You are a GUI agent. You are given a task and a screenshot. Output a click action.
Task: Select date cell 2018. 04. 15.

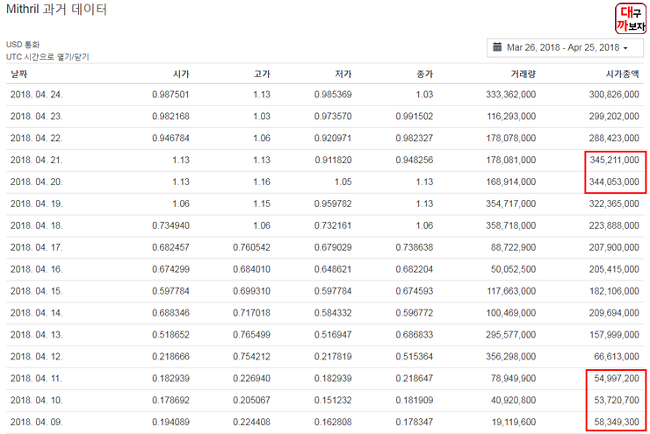pos(36,291)
